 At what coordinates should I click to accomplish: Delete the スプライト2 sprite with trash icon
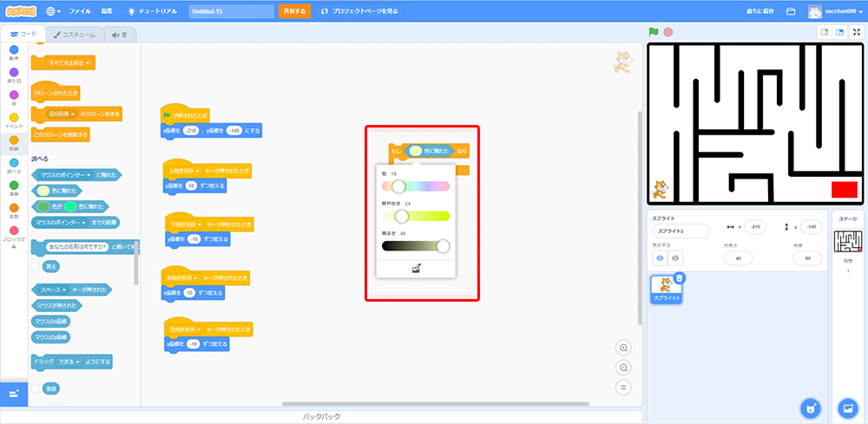click(680, 278)
